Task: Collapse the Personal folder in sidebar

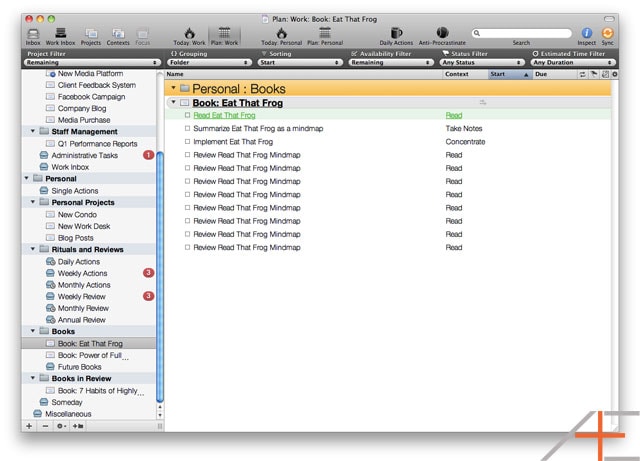Action: point(27,178)
